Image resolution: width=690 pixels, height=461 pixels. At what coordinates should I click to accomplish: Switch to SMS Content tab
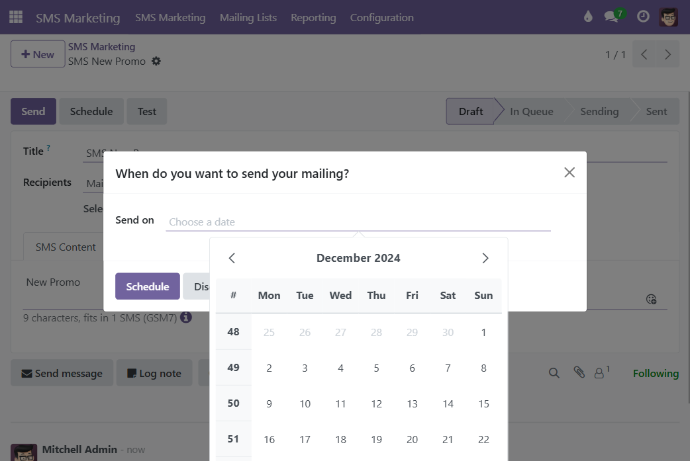pos(66,247)
